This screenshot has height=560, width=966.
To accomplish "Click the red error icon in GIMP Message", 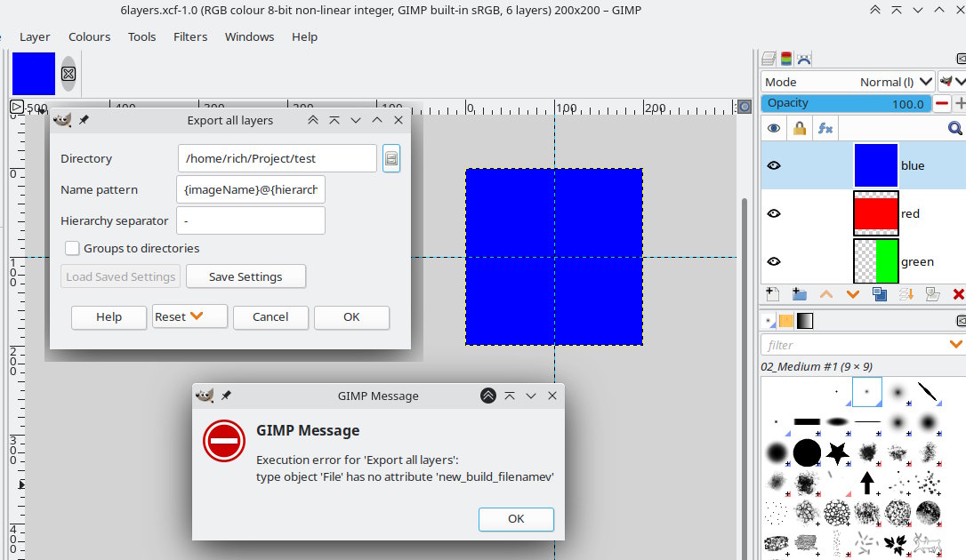I will click(x=224, y=441).
